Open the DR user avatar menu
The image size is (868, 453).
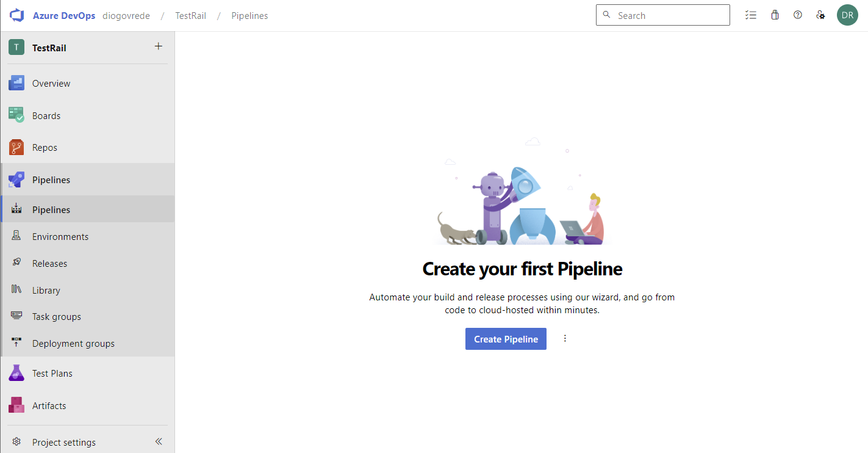pos(847,15)
